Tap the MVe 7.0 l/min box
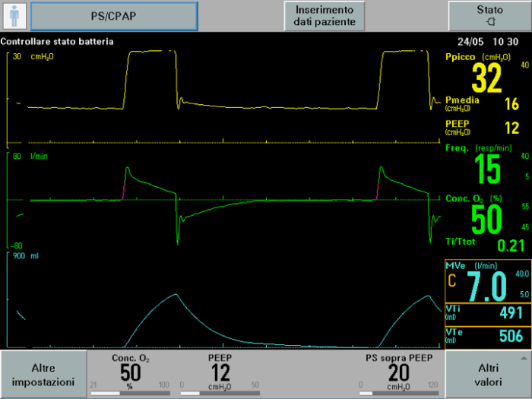 pyautogui.click(x=486, y=281)
